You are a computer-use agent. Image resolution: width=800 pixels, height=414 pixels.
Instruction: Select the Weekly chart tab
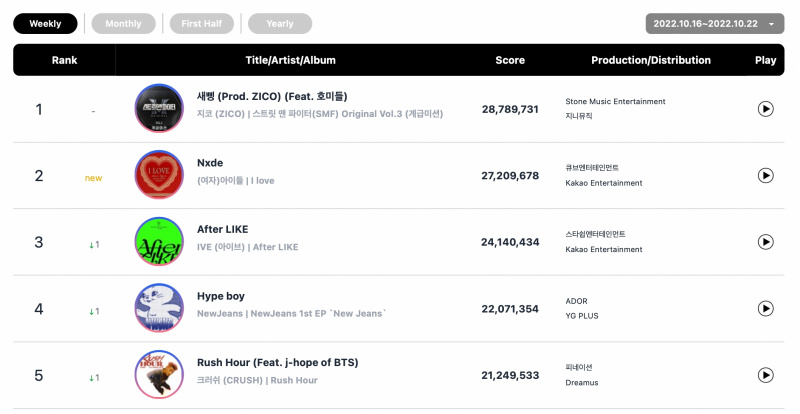click(45, 23)
